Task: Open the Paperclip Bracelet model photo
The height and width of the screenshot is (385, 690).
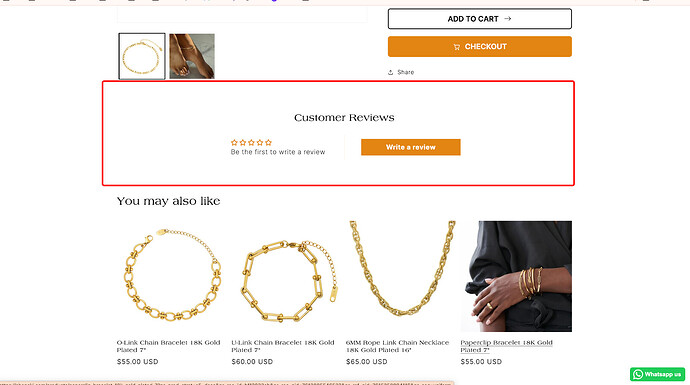Action: 516,276
